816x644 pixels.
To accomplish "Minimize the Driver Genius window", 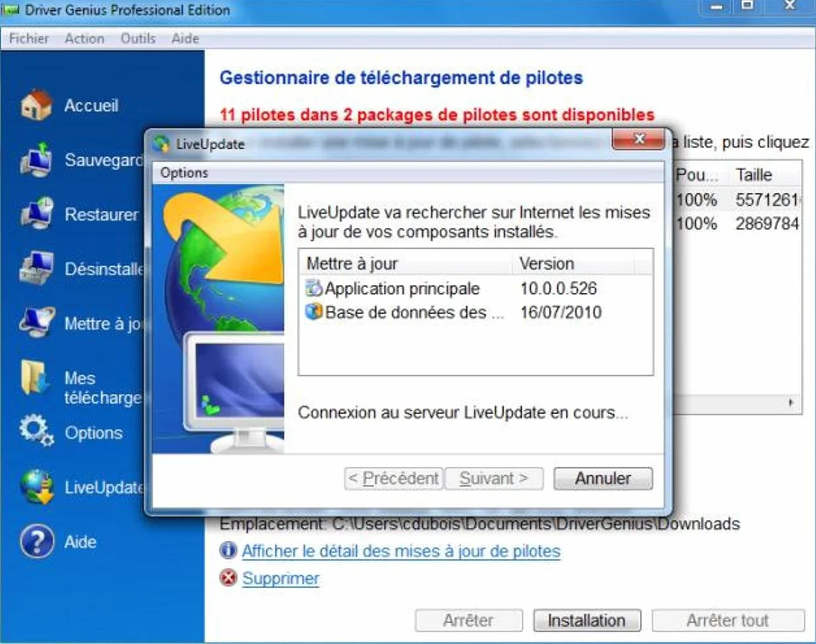I will click(717, 6).
